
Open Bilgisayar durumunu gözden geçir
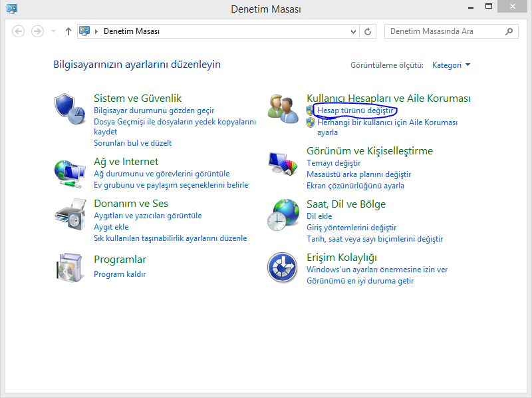click(x=154, y=110)
